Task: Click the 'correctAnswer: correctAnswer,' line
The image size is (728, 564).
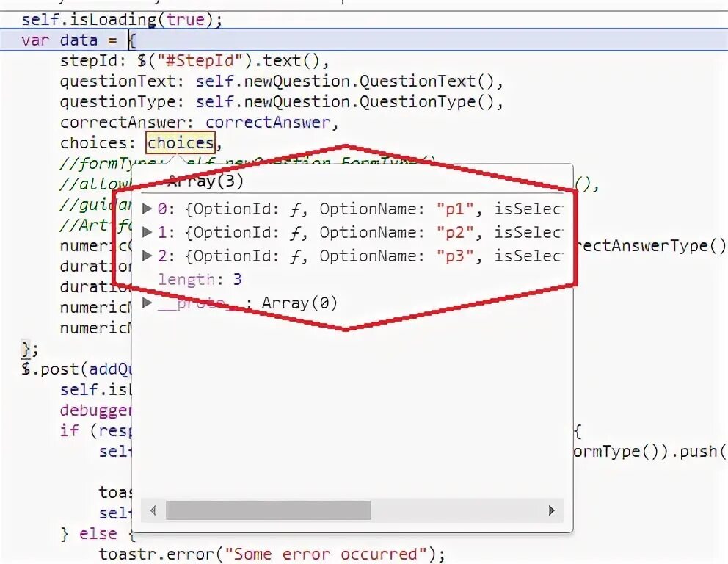Action: [199, 122]
